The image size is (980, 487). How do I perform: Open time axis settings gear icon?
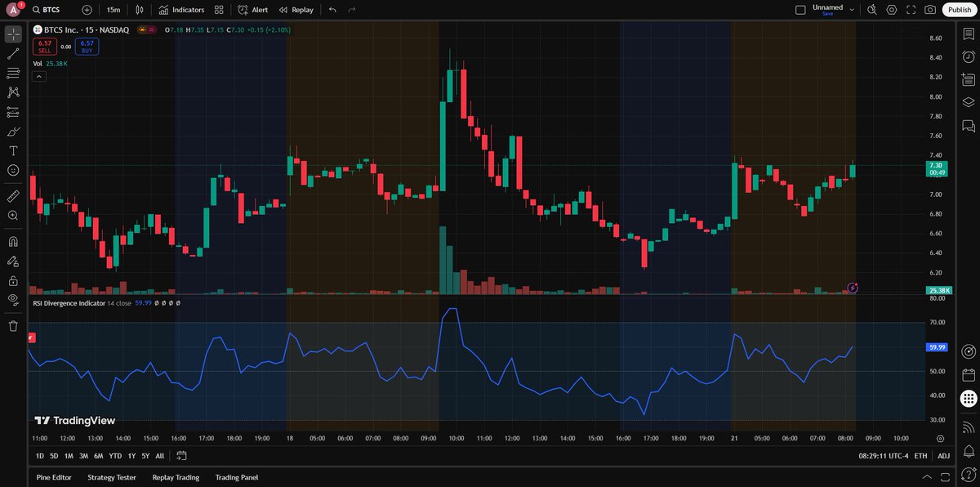tap(939, 438)
